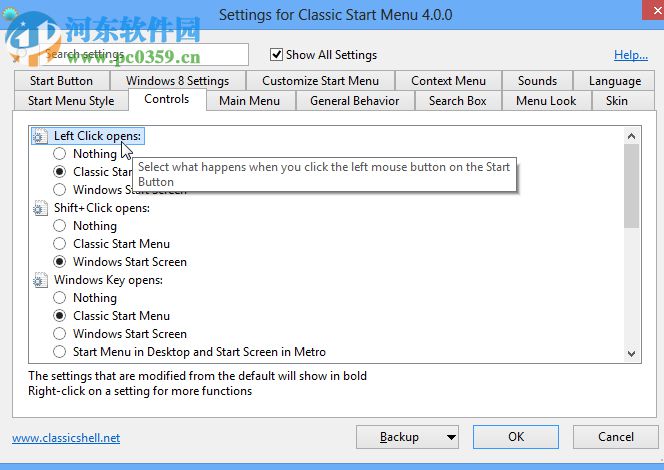Switch to the Context Menu tab
This screenshot has width=664, height=470.
pos(448,80)
